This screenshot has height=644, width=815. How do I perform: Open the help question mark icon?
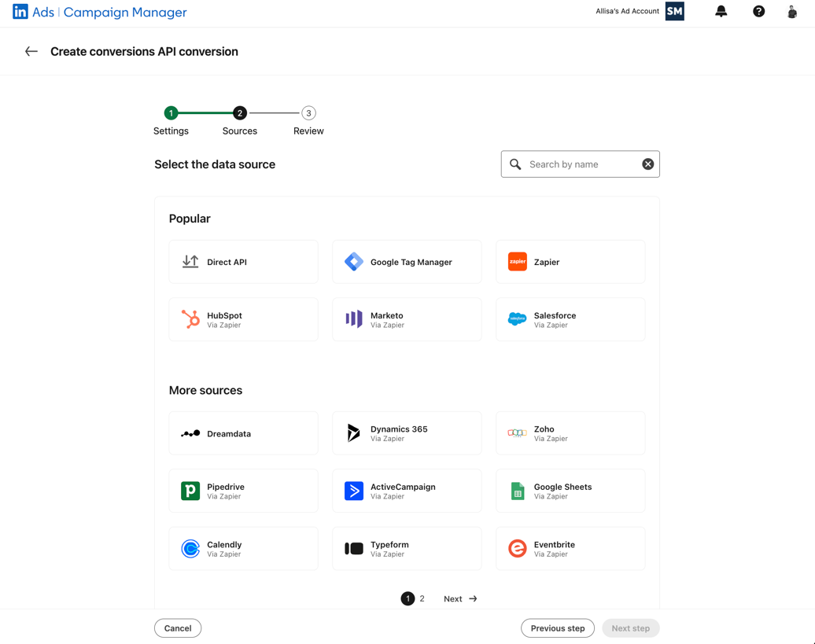(758, 12)
